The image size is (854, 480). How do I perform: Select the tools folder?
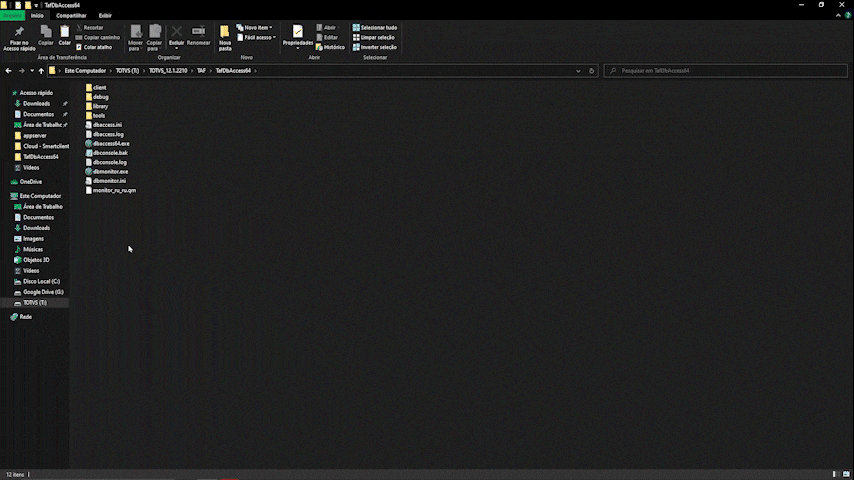point(95,116)
